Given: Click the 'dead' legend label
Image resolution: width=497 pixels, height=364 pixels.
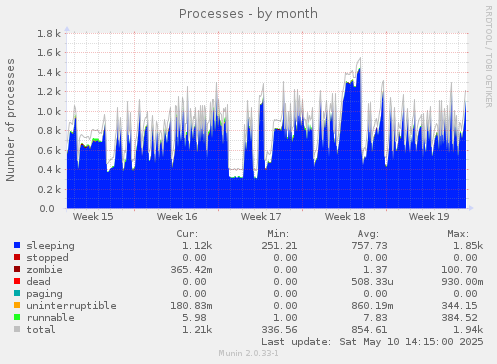Looking at the screenshot, I should (38, 282).
